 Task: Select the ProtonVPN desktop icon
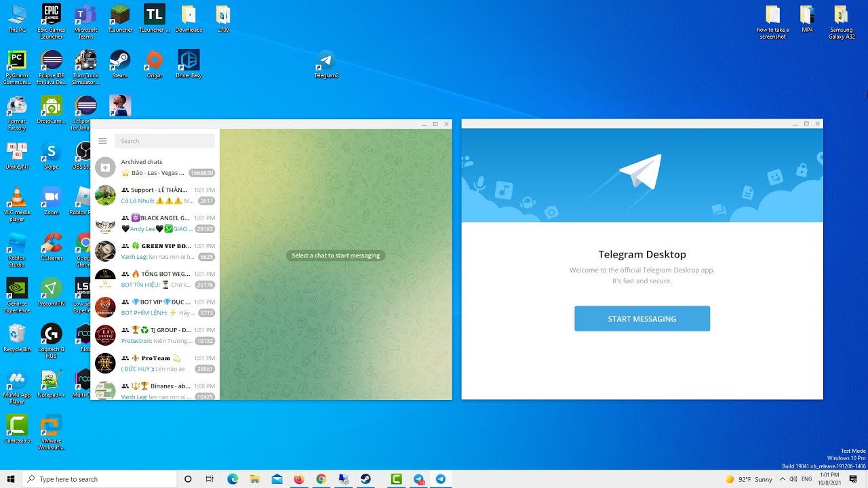[x=52, y=292]
